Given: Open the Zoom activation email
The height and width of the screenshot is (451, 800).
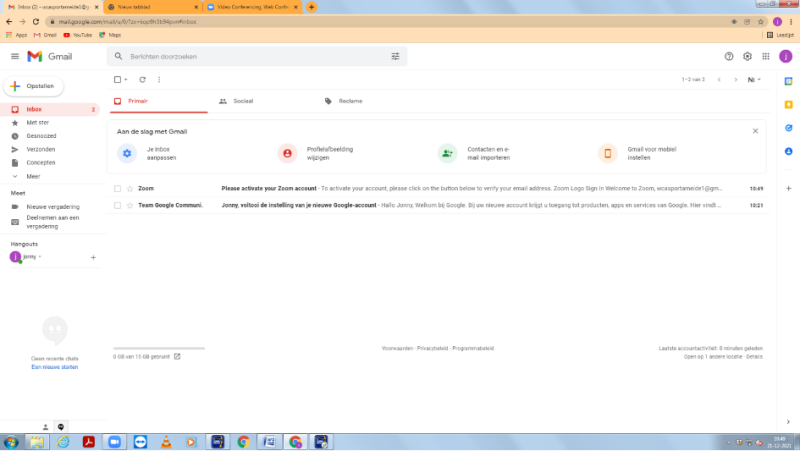Looking at the screenshot, I should click(x=438, y=189).
